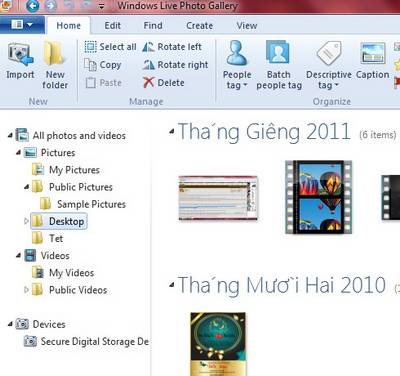400x376 pixels.
Task: Create a New folder from the ribbon
Action: (x=55, y=65)
